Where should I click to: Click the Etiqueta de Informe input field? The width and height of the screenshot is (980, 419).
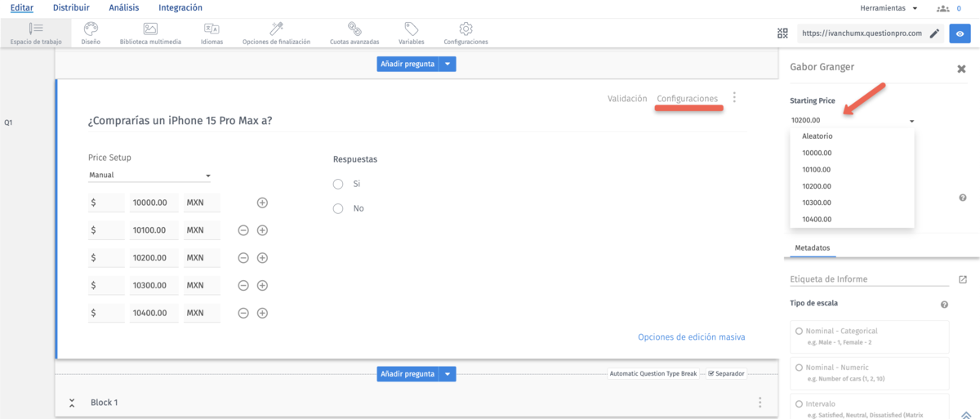point(871,279)
